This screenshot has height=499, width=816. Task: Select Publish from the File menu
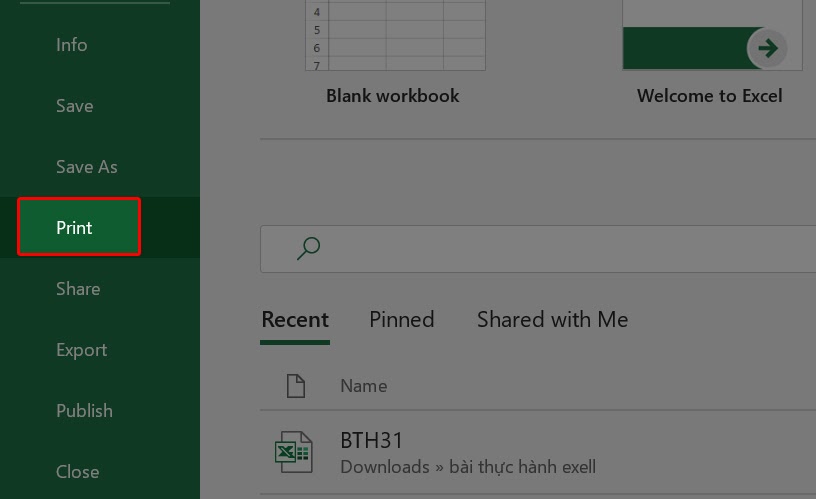pos(84,411)
